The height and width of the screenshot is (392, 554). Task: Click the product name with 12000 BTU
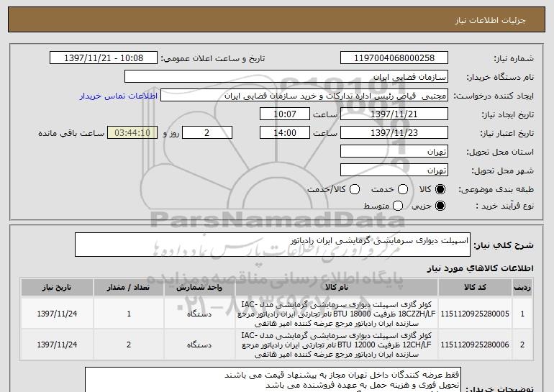(x=337, y=345)
